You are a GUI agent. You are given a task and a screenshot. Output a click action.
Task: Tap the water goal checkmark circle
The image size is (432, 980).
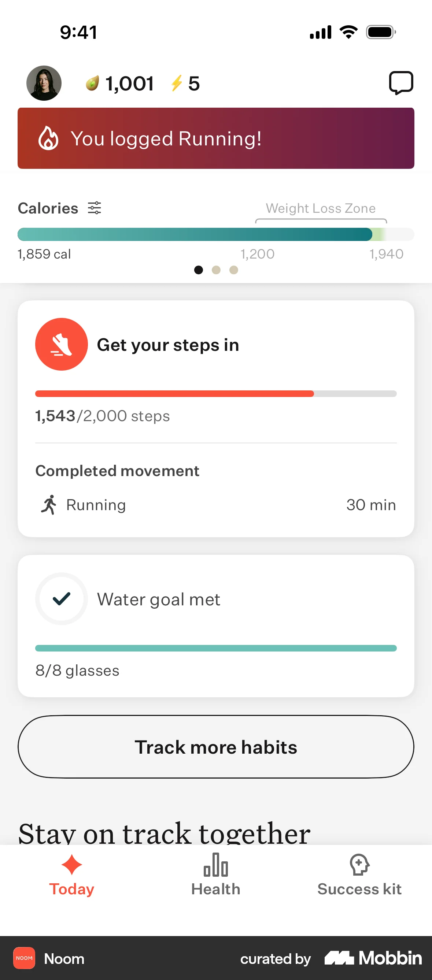(x=61, y=598)
